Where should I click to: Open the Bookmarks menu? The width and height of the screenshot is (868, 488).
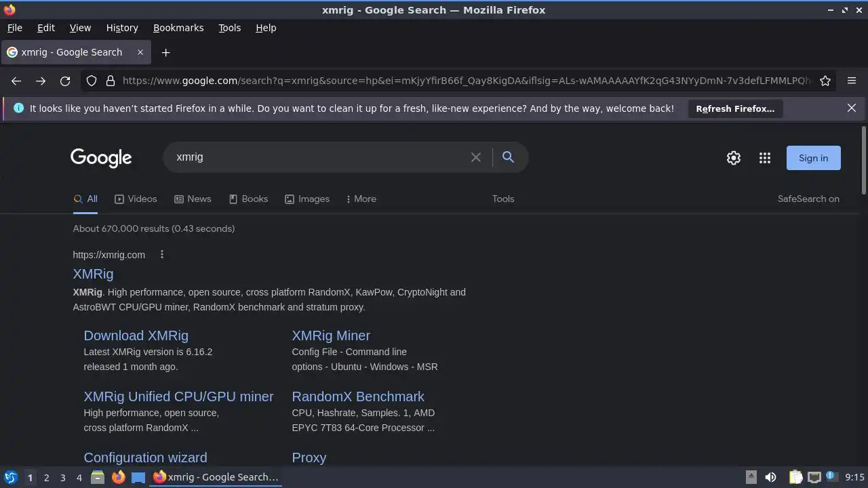178,28
